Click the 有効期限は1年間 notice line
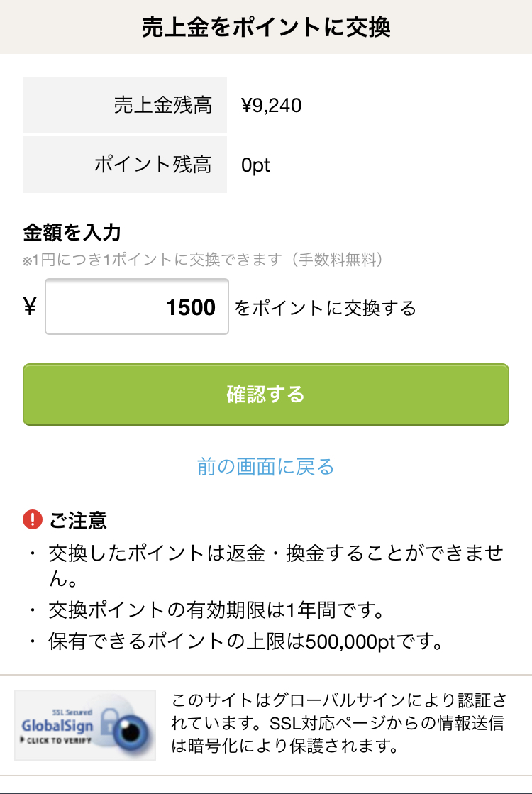Screen dimensions: 532x794 [x=216, y=610]
